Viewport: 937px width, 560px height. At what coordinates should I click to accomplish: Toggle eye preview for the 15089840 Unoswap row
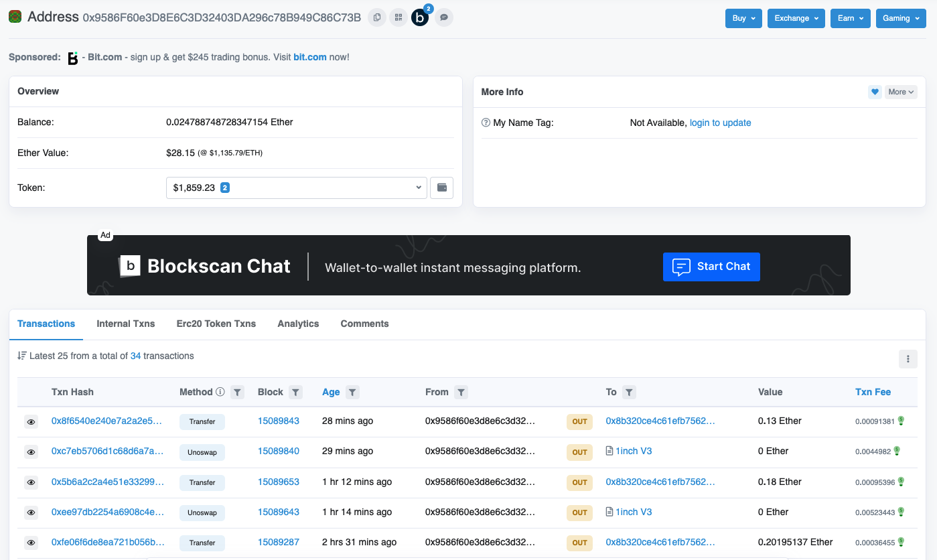tap(31, 452)
